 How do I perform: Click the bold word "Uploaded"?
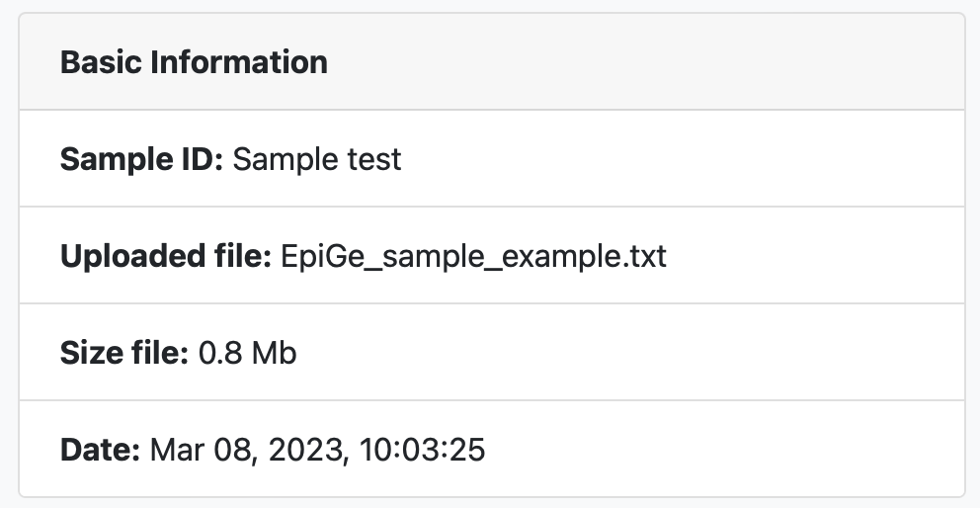coord(132,256)
